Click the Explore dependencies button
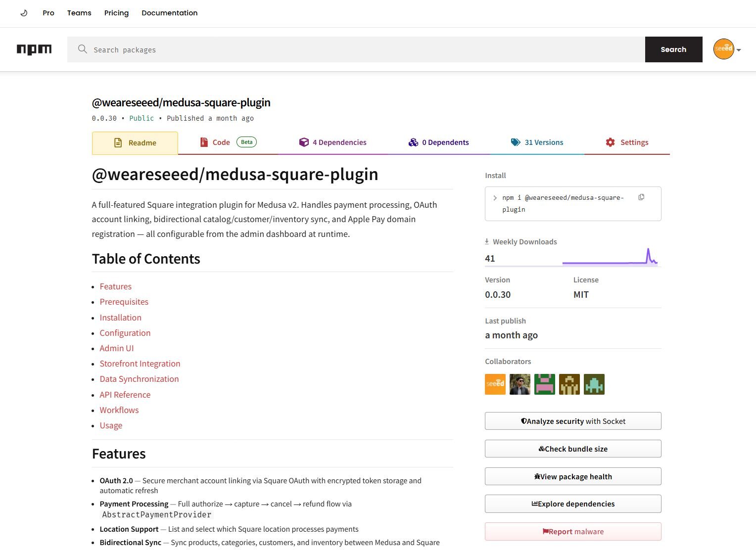This screenshot has width=756, height=550. 573,504
